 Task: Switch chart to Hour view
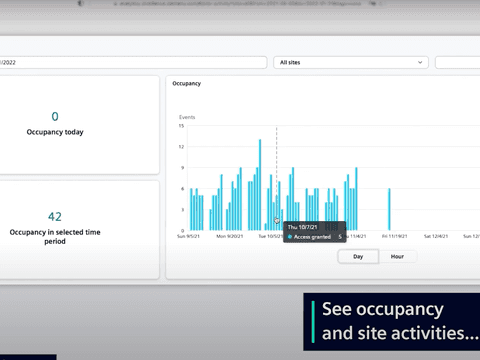pos(397,256)
